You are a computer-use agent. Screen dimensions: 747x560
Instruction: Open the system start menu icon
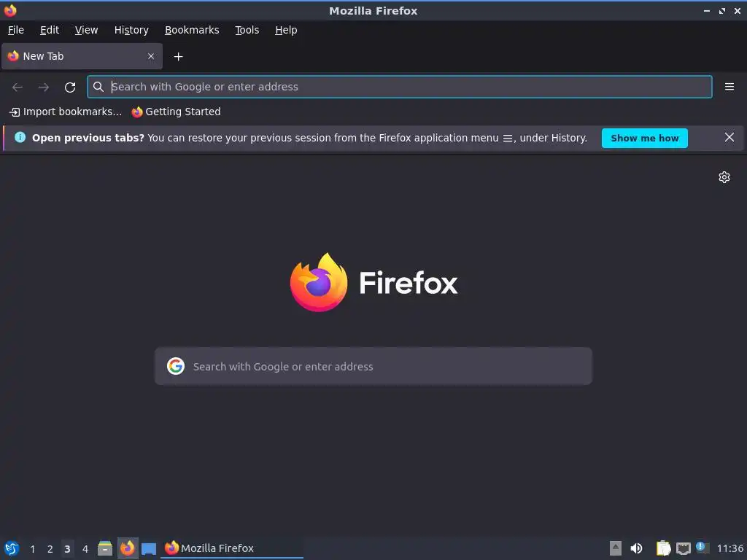point(12,548)
